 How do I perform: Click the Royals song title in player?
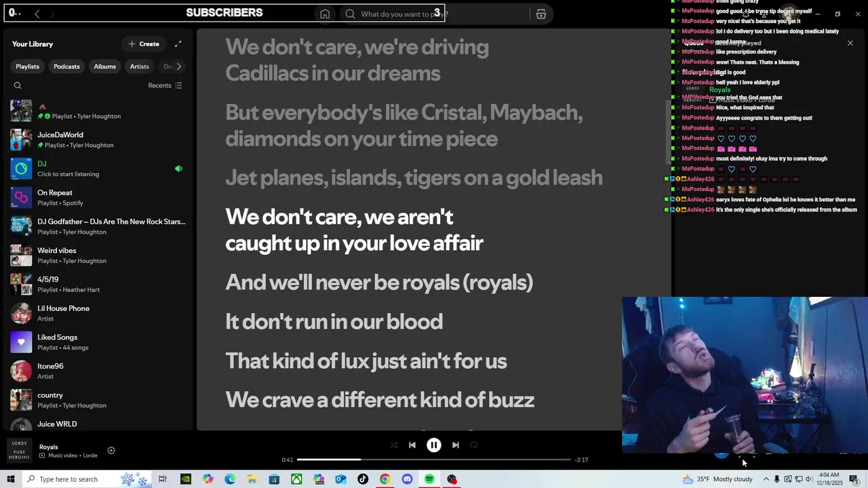[48, 447]
